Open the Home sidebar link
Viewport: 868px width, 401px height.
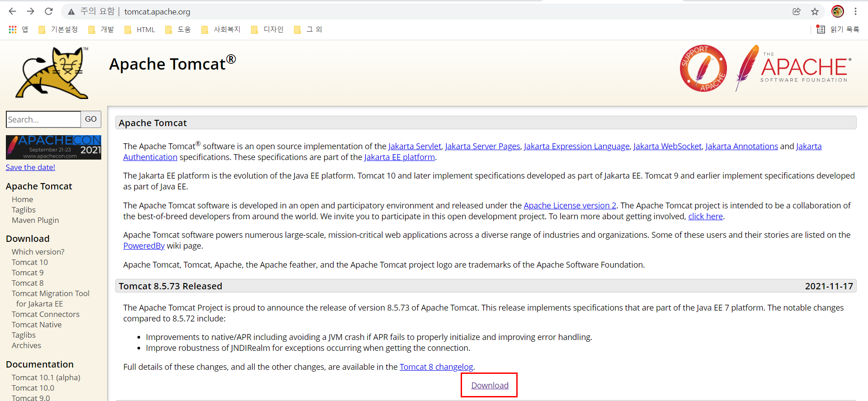coord(22,199)
